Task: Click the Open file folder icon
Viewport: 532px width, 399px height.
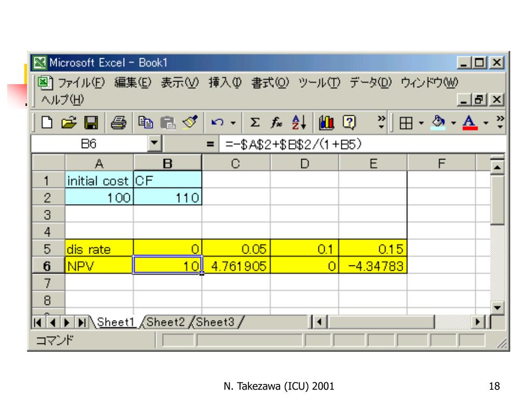Action: 68,123
